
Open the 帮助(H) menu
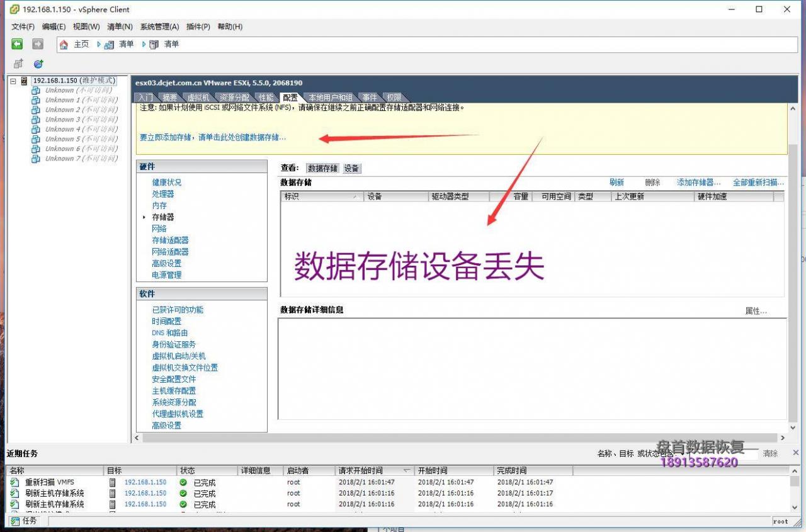point(230,26)
